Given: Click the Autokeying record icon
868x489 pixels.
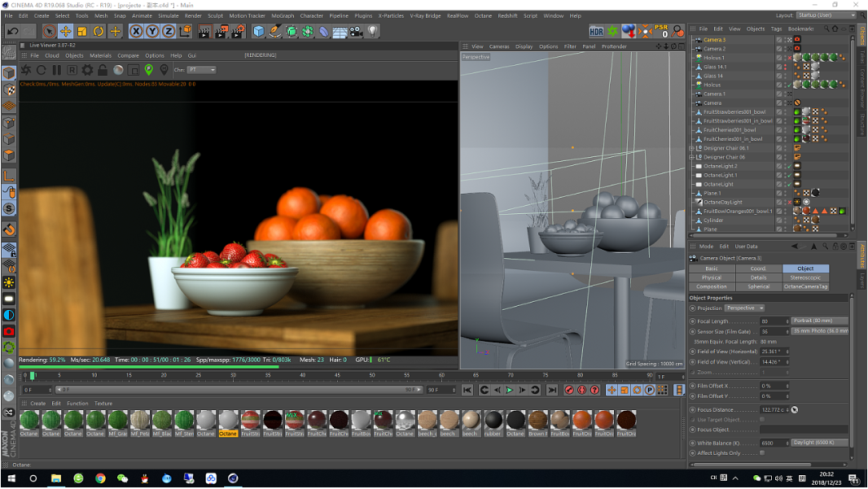Looking at the screenshot, I should click(x=582, y=390).
